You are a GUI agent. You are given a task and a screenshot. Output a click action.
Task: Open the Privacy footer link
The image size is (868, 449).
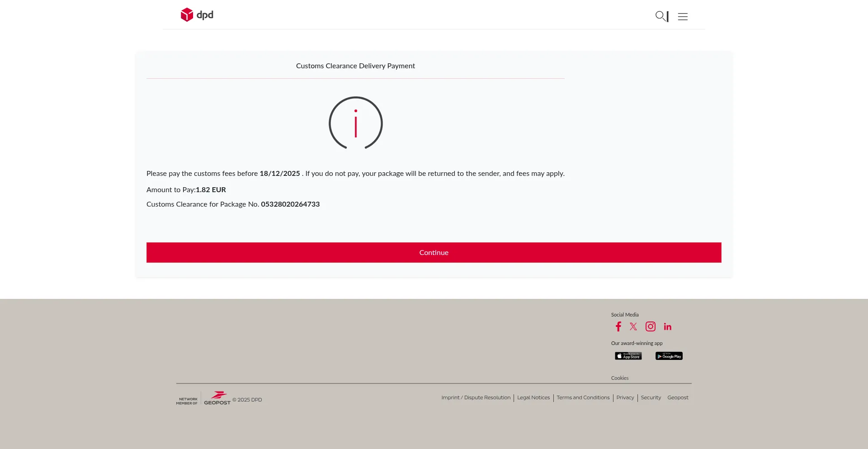625,397
